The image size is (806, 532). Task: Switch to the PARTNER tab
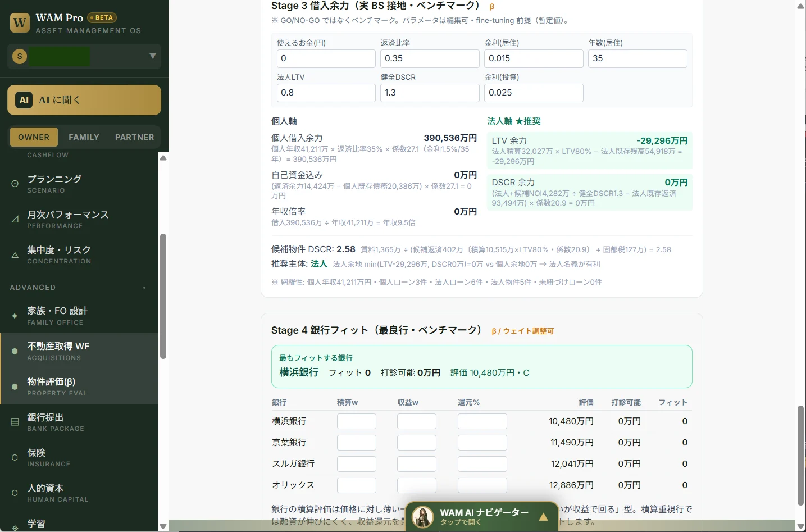(134, 137)
